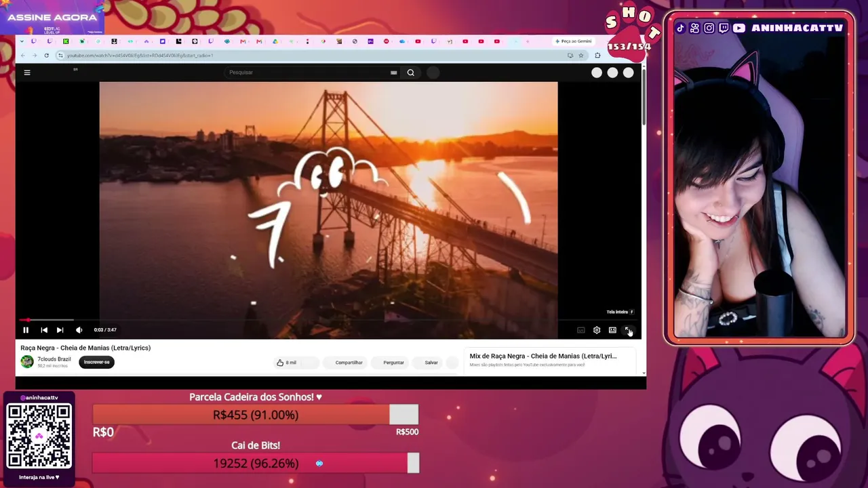The image size is (868, 488).
Task: Bookmark this page with the star icon
Action: [x=580, y=56]
